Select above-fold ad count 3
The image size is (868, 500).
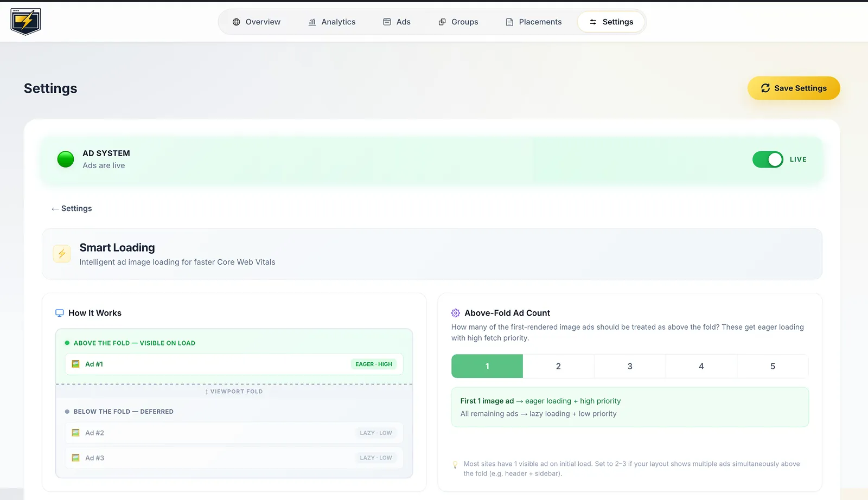tap(630, 366)
